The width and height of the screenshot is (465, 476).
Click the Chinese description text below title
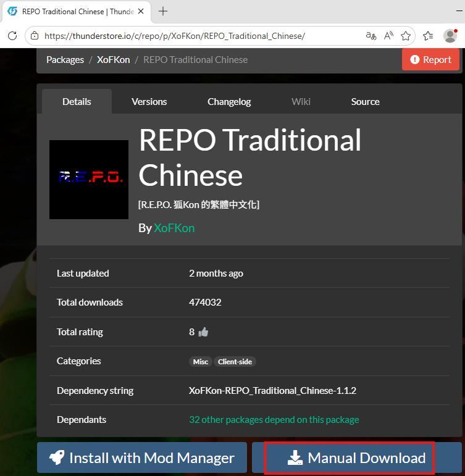coord(199,204)
